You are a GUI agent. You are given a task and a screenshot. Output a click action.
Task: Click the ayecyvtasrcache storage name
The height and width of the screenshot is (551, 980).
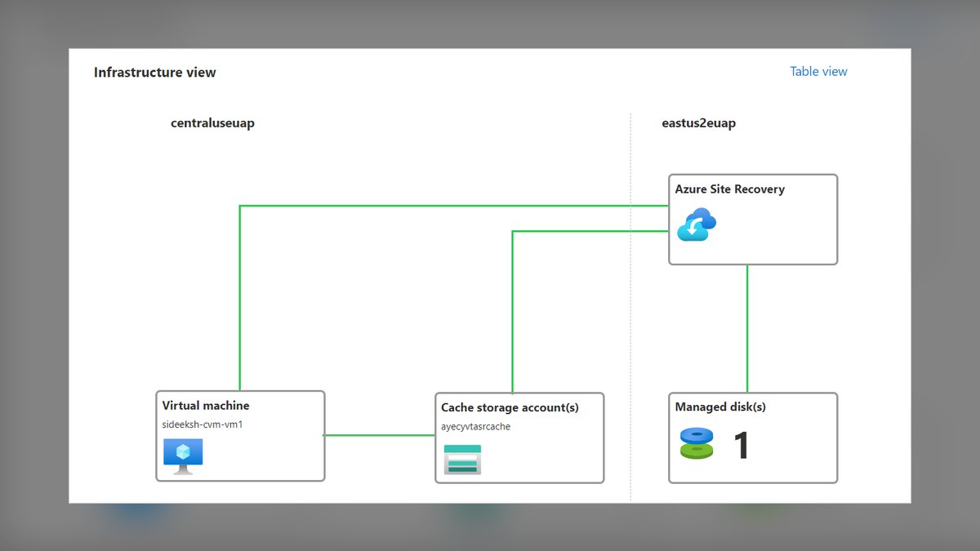click(x=476, y=427)
